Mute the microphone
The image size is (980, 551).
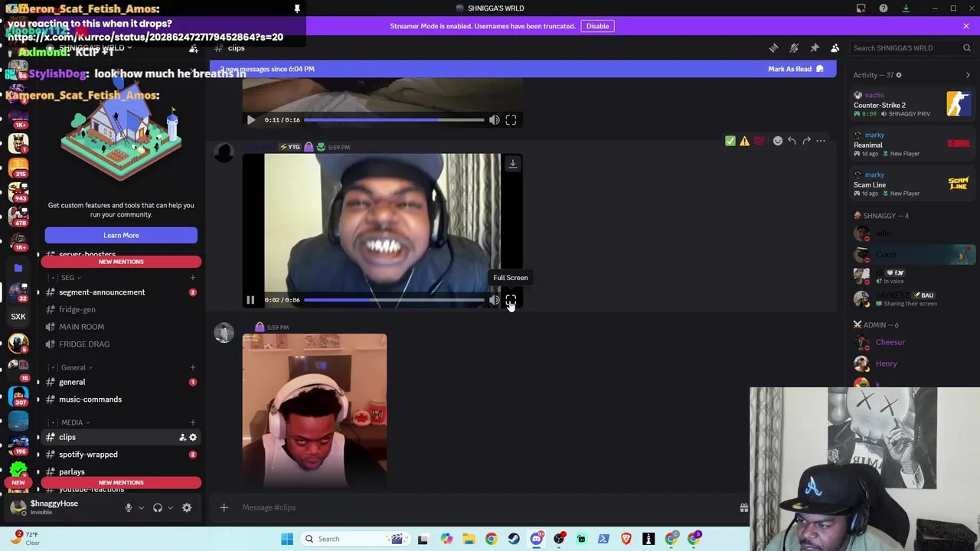coord(129,508)
